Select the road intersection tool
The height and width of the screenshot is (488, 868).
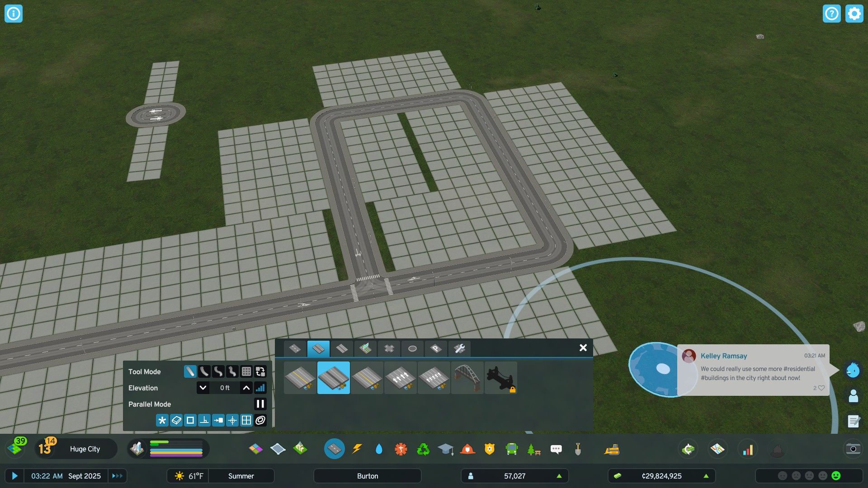[x=387, y=348]
